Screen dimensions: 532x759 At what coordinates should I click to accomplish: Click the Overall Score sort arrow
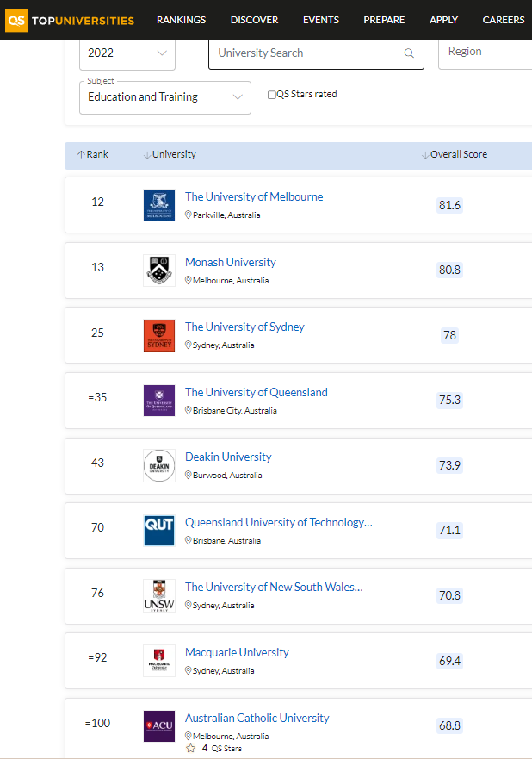(425, 155)
